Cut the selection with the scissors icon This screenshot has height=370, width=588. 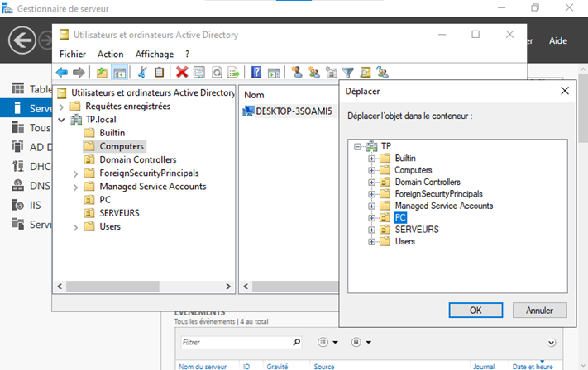click(142, 72)
